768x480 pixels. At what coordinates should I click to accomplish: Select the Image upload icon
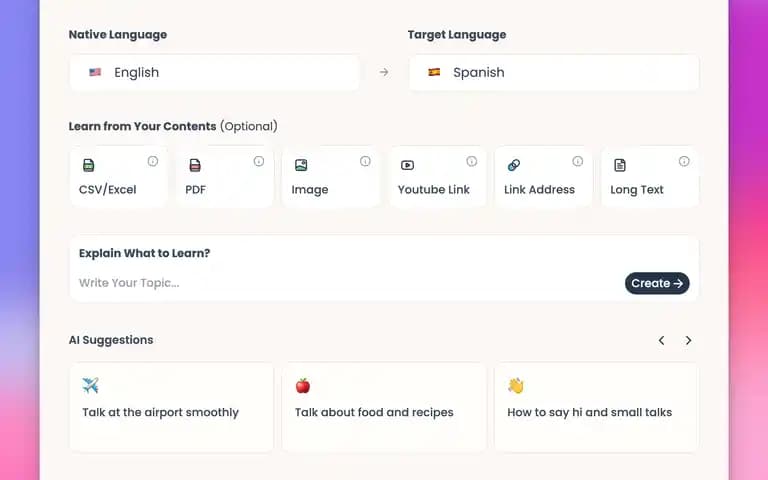click(x=301, y=165)
